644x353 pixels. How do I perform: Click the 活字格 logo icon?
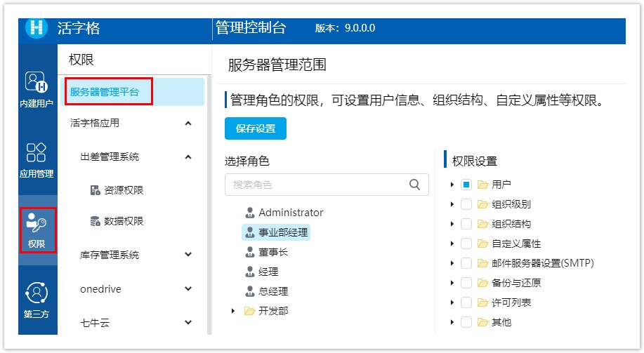37,28
